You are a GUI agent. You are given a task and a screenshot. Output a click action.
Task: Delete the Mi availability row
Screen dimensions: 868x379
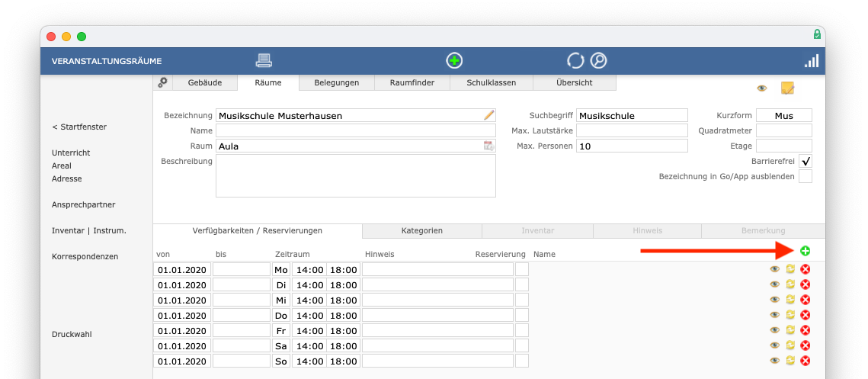pos(806,300)
